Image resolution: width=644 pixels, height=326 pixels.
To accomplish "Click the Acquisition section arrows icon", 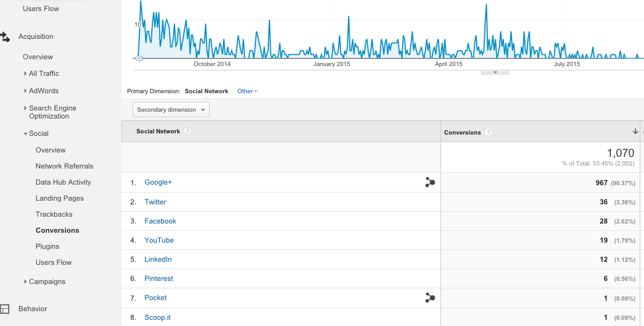I will pyautogui.click(x=5, y=37).
